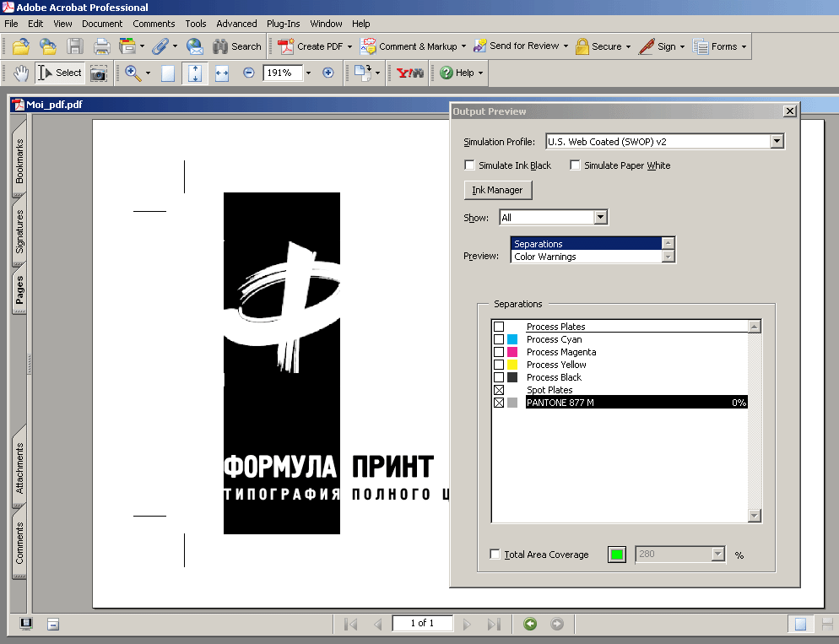Open the Help toolbar button
This screenshot has height=644, width=839.
[x=461, y=73]
